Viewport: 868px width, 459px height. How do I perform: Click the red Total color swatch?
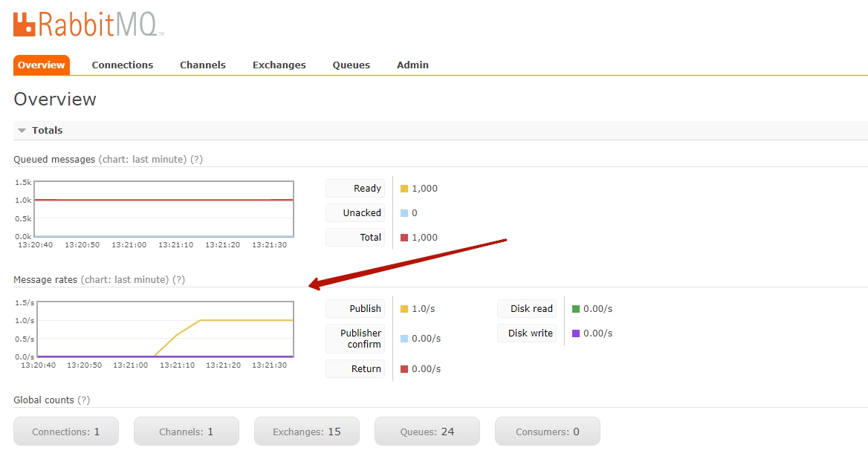coord(404,237)
